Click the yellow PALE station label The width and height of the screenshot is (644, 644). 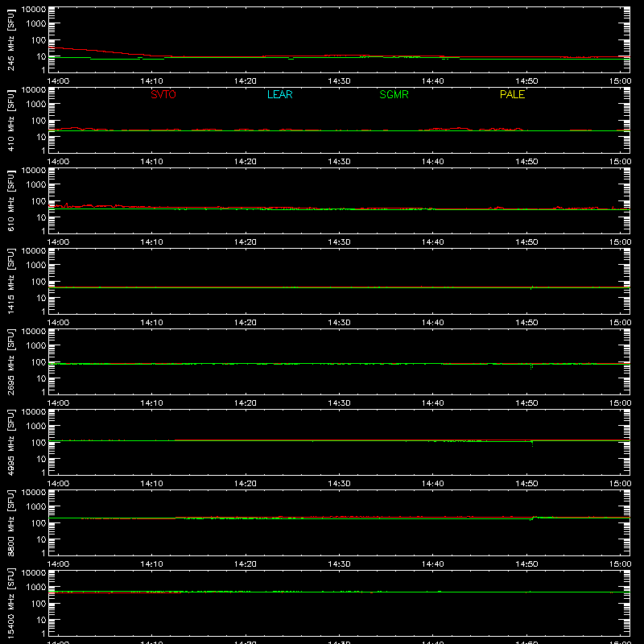click(x=512, y=94)
